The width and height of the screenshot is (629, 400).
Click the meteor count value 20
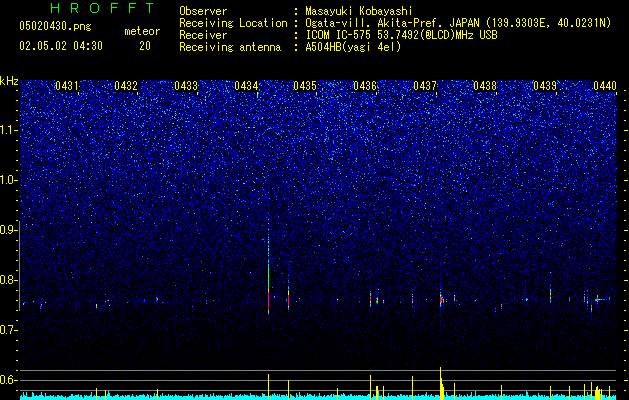[x=145, y=46]
